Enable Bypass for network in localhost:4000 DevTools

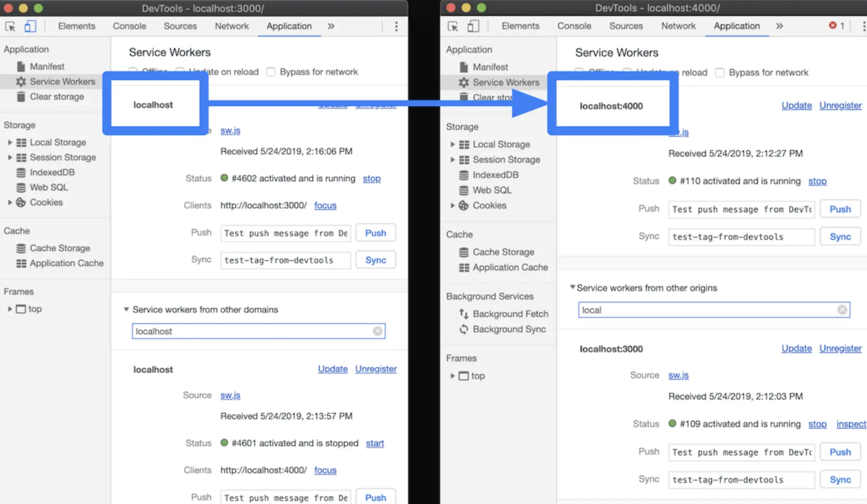pyautogui.click(x=720, y=73)
